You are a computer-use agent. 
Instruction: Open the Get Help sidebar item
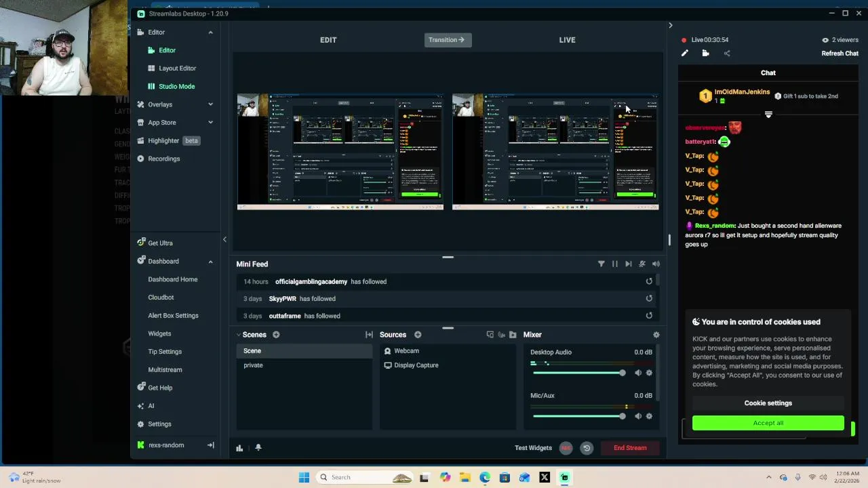[x=155, y=388]
